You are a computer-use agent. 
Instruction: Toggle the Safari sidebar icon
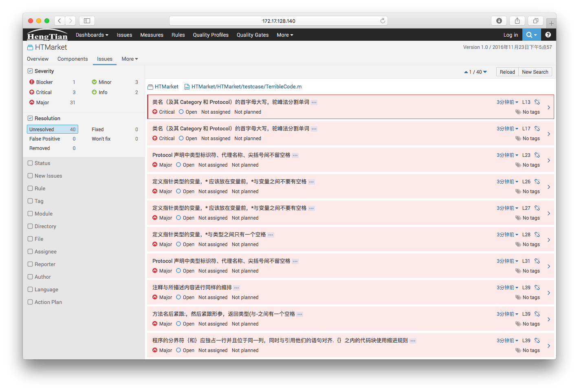[87, 21]
